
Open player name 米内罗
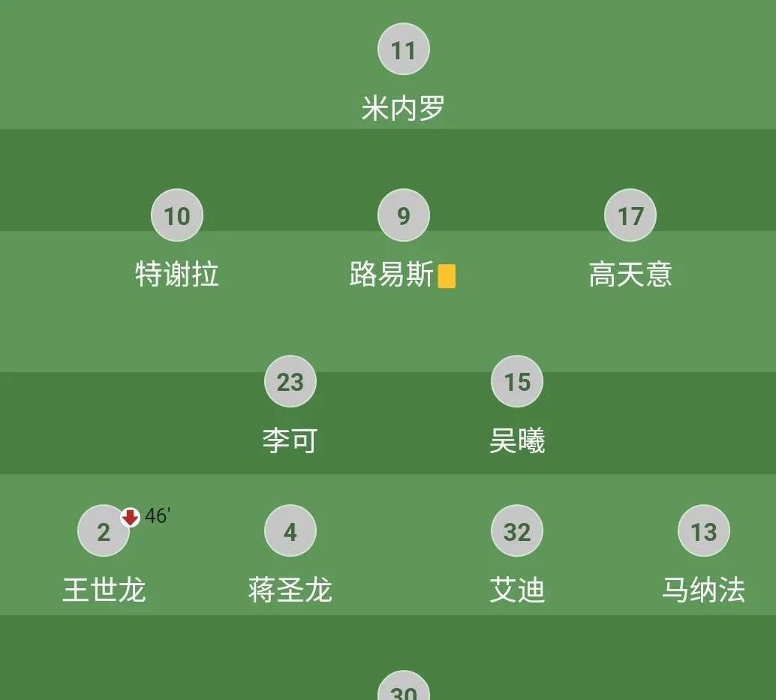(403, 109)
